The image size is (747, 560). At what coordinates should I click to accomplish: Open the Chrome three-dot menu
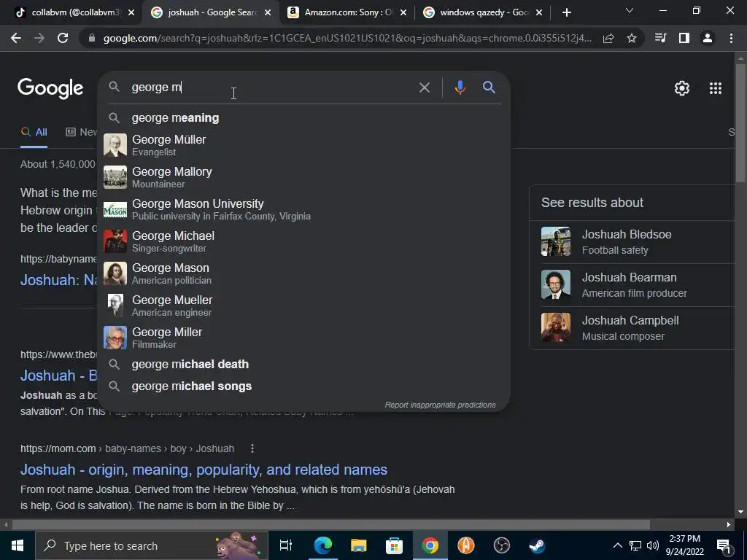click(731, 38)
